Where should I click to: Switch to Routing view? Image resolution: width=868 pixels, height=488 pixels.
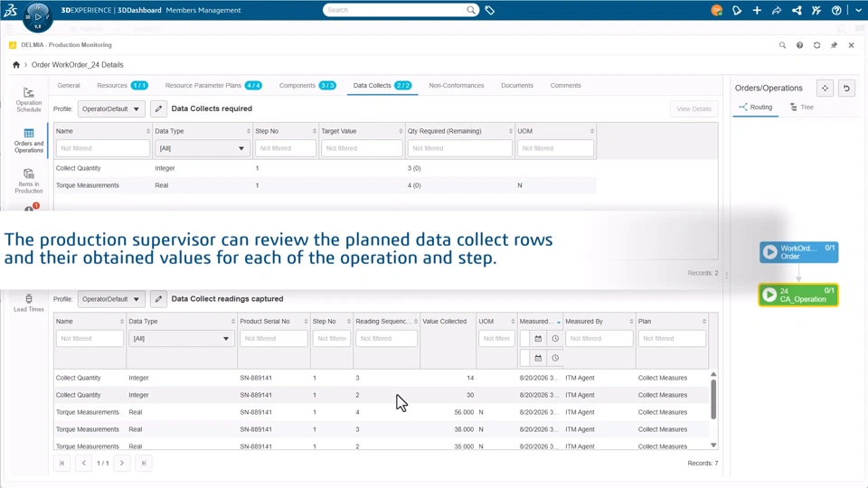[x=756, y=108]
